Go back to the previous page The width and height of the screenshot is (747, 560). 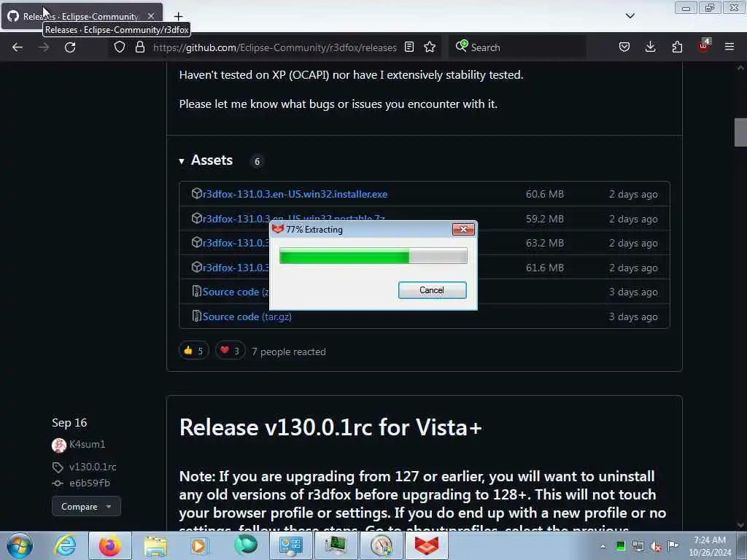18,47
